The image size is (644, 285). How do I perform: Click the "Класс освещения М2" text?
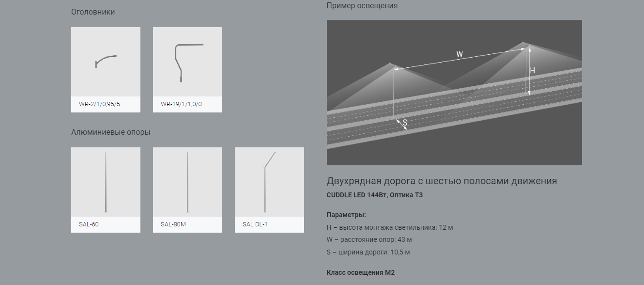pyautogui.click(x=361, y=273)
